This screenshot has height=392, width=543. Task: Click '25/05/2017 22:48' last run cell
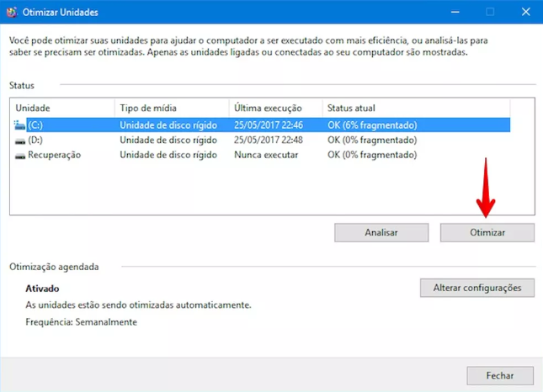pos(269,140)
